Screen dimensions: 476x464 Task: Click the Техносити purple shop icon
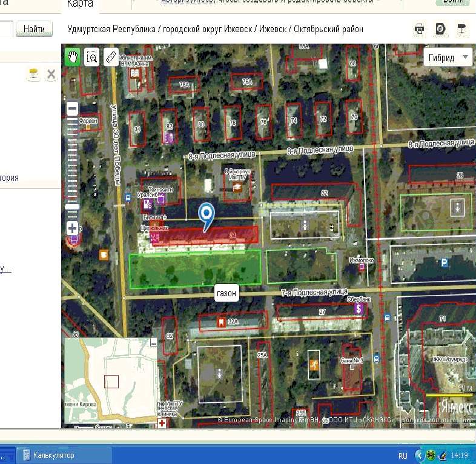pyautogui.click(x=161, y=199)
